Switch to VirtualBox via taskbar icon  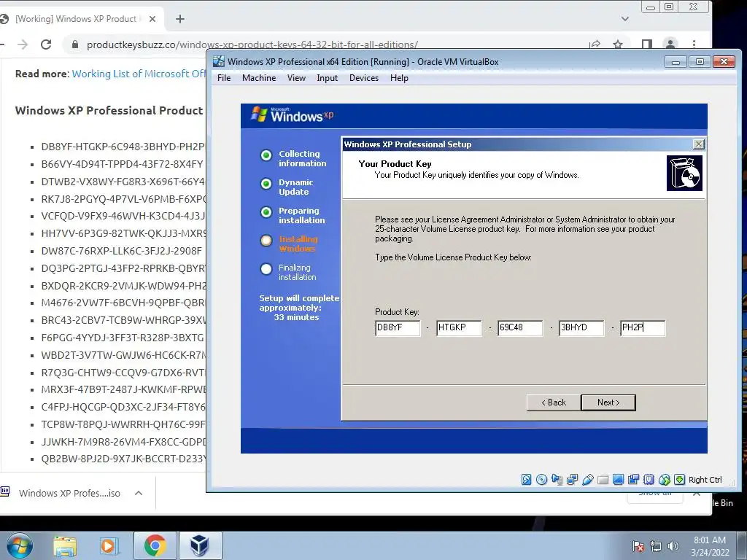click(x=200, y=545)
